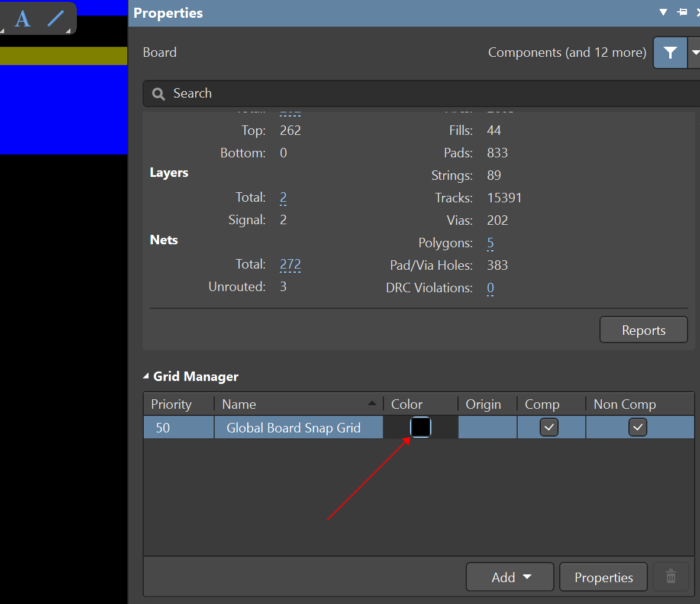Collapse the Grid Manager section
Screen dimensions: 700x604
tap(146, 376)
